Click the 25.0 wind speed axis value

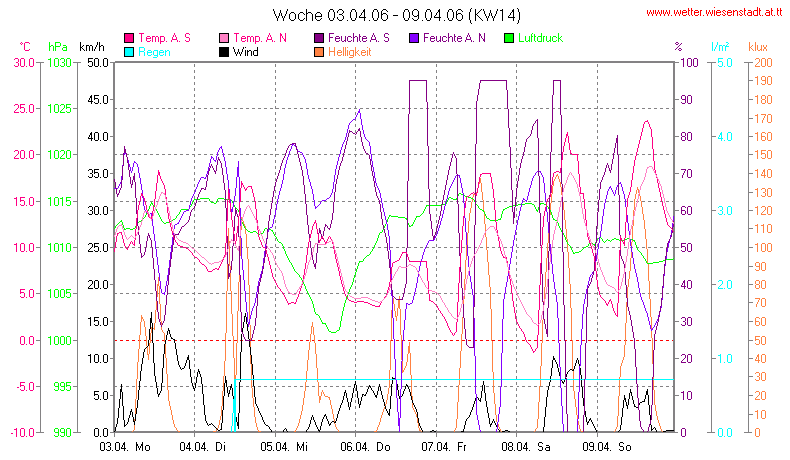(x=98, y=248)
